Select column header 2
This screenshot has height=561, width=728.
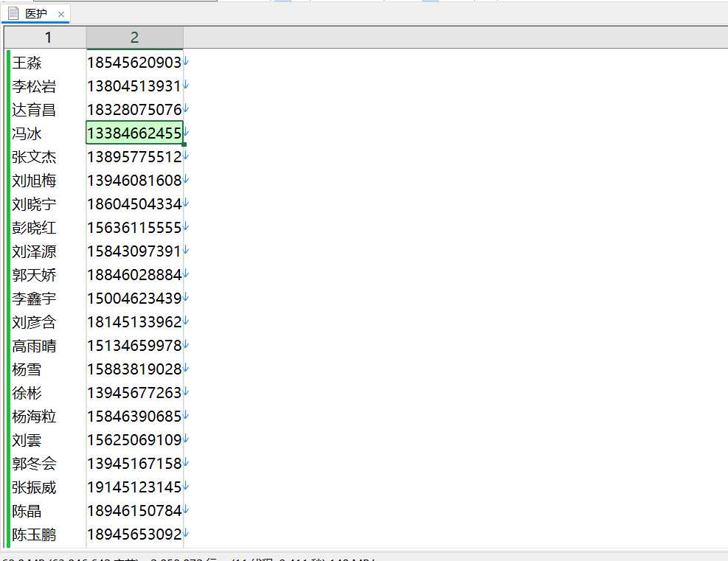pos(135,37)
